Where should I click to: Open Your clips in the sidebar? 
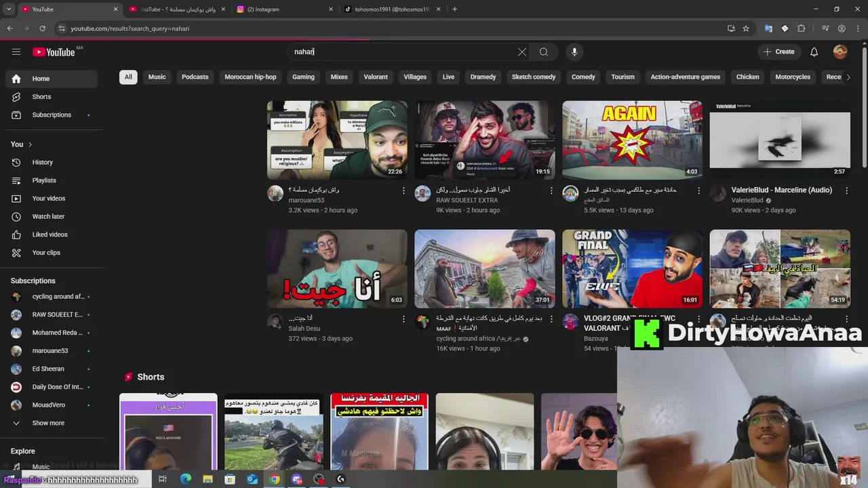pyautogui.click(x=52, y=253)
